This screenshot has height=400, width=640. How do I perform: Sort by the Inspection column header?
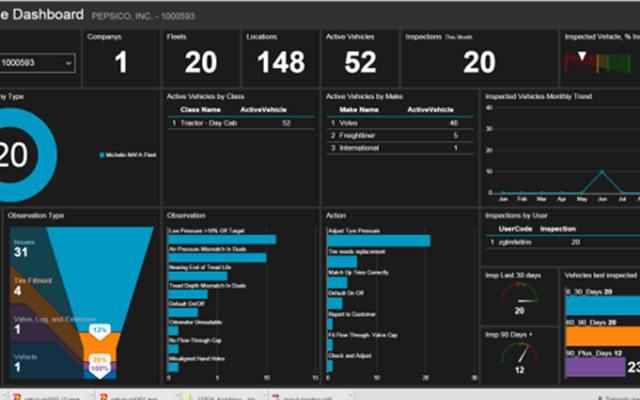point(558,229)
